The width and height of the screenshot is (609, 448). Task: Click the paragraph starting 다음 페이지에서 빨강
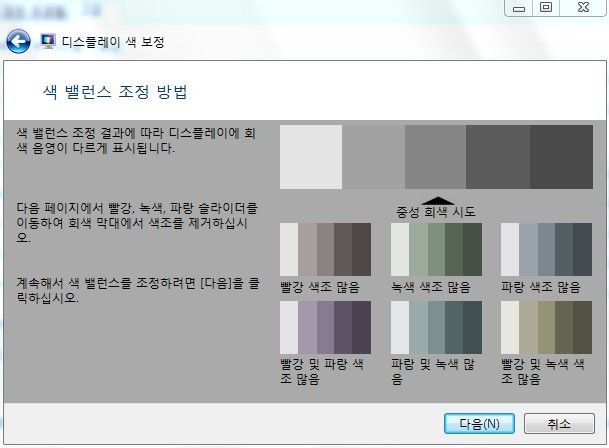(137, 223)
